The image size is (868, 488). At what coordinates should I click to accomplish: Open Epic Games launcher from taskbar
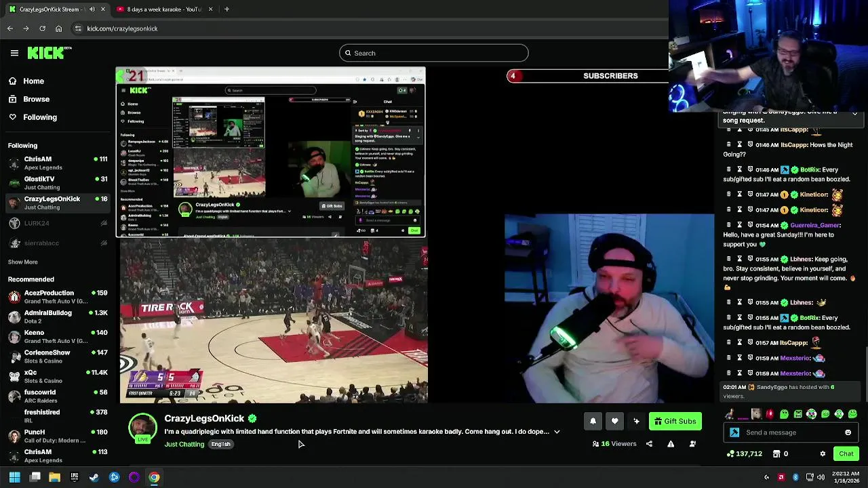(x=75, y=477)
